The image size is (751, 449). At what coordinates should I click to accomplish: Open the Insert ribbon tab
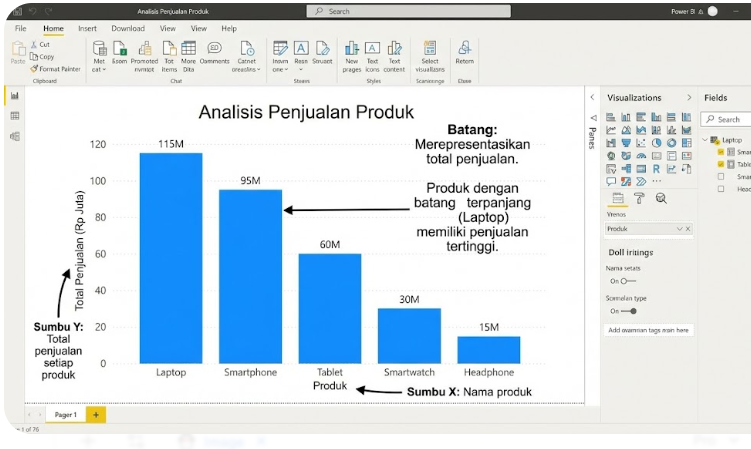87,29
